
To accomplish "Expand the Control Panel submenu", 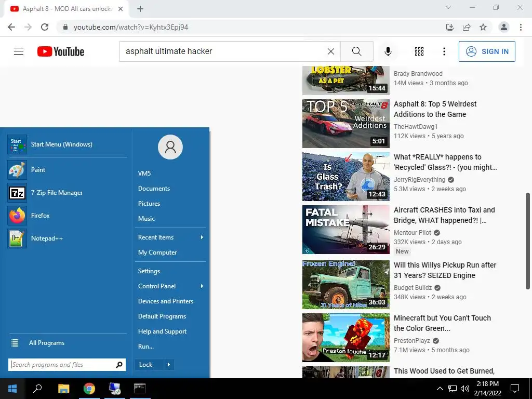I will 170,286.
